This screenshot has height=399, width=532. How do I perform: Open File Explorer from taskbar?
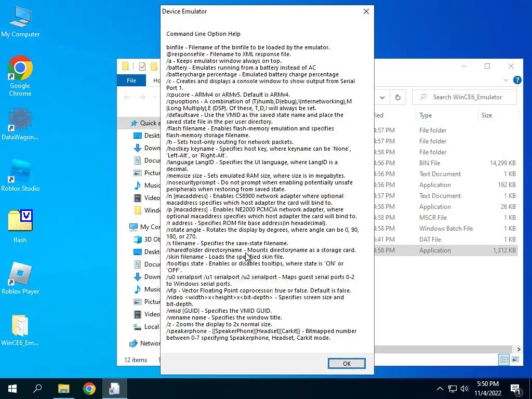point(63,389)
